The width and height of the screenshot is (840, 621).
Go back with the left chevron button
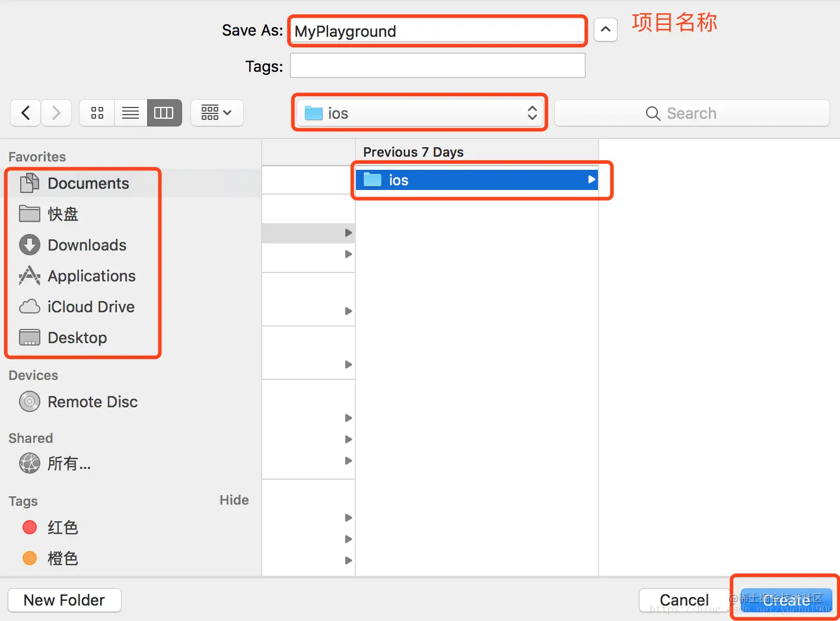[26, 113]
